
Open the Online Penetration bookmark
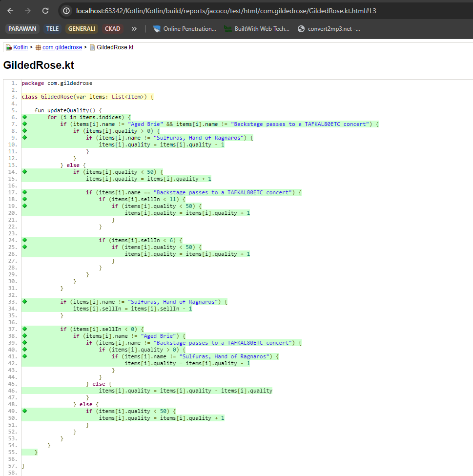185,29
